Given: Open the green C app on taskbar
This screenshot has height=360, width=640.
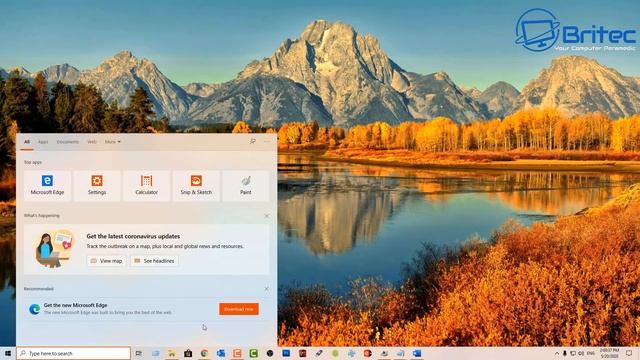Looking at the screenshot, I should [x=253, y=353].
